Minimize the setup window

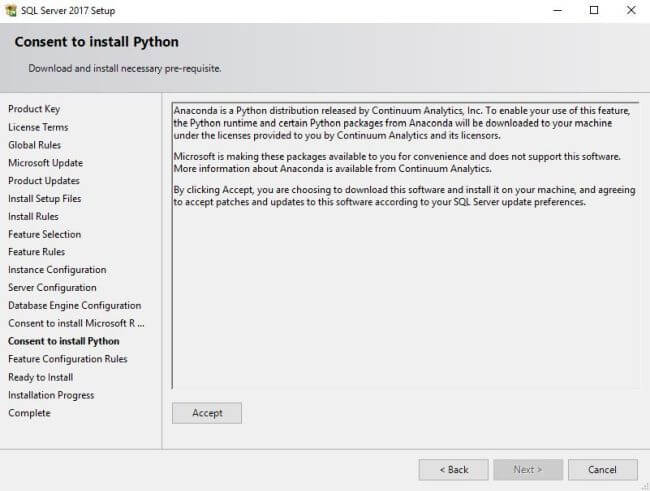558,10
